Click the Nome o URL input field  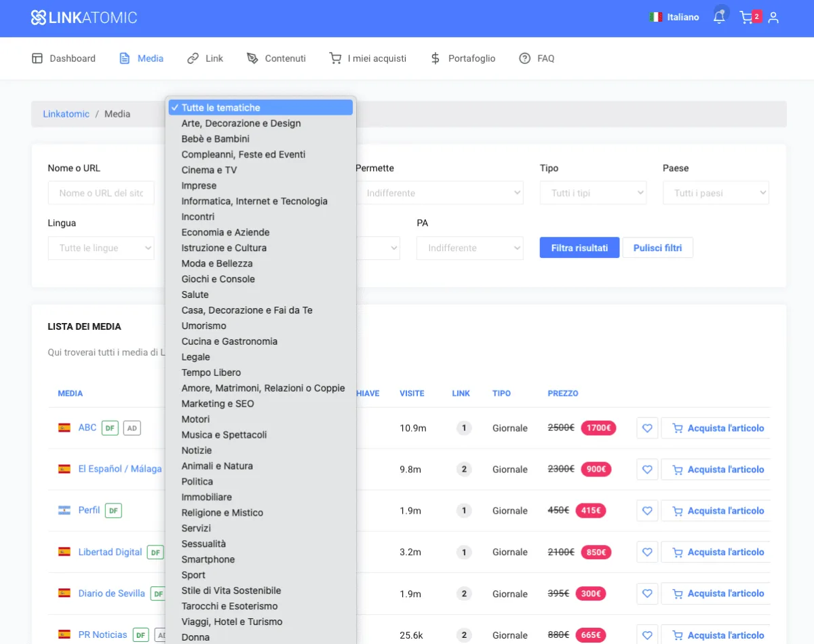[100, 193]
